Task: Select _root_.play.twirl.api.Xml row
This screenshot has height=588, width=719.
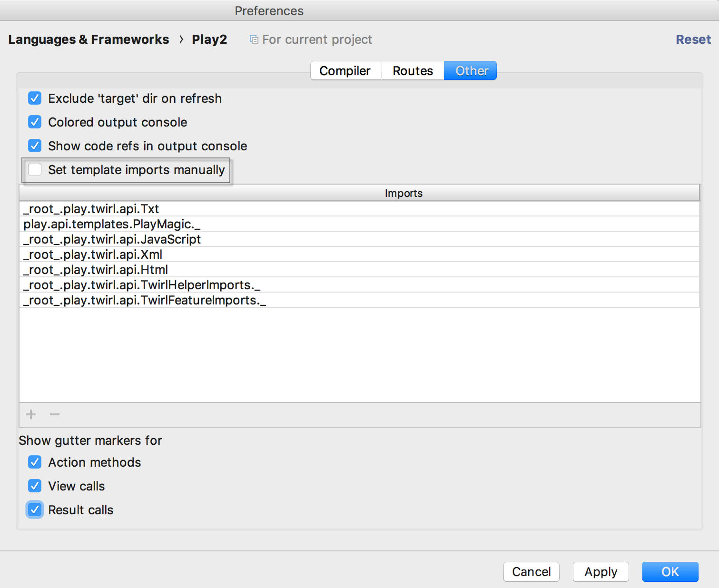Action: tap(360, 255)
